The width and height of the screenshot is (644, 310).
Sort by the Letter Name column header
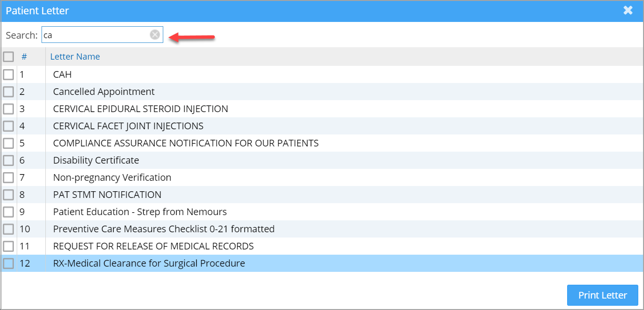[75, 57]
